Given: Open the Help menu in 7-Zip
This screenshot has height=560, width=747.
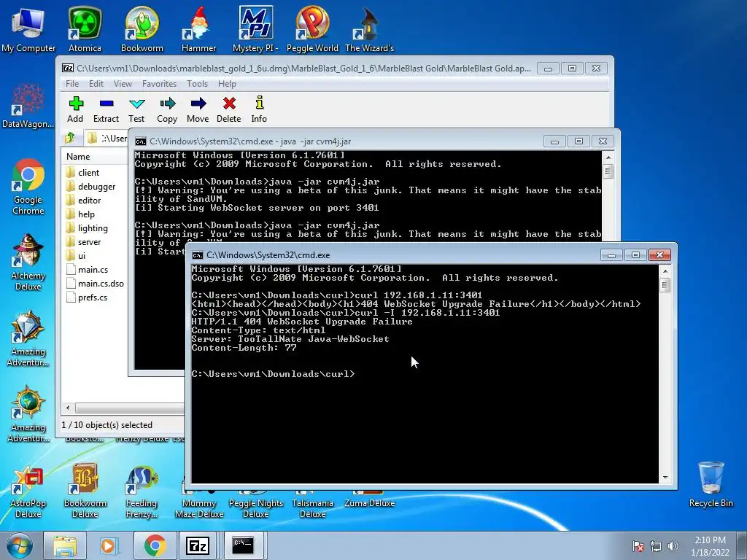Looking at the screenshot, I should (x=228, y=84).
